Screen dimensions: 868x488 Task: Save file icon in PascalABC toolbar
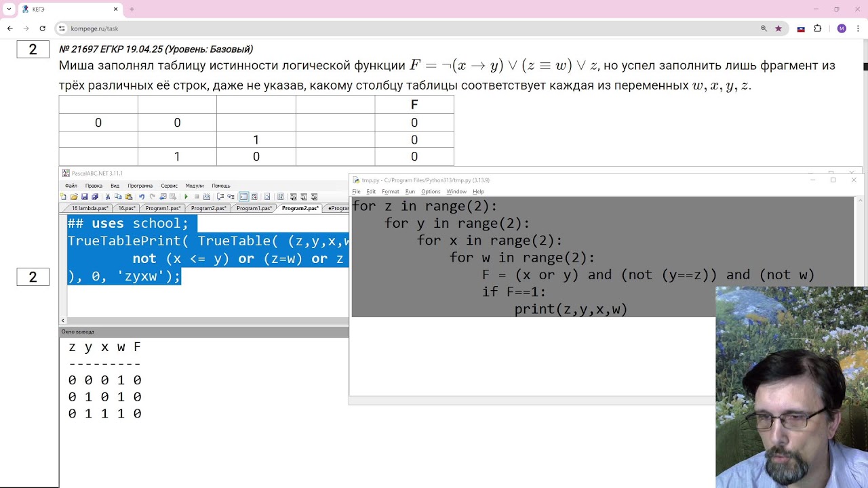click(x=84, y=197)
